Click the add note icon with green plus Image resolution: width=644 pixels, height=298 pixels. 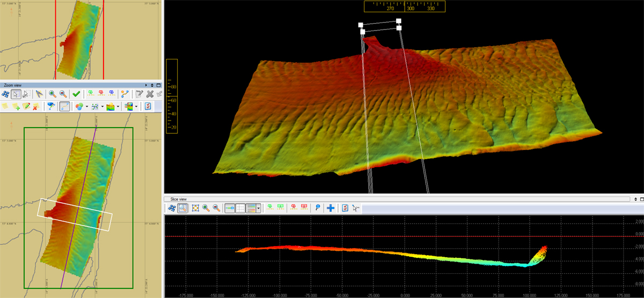[16, 107]
